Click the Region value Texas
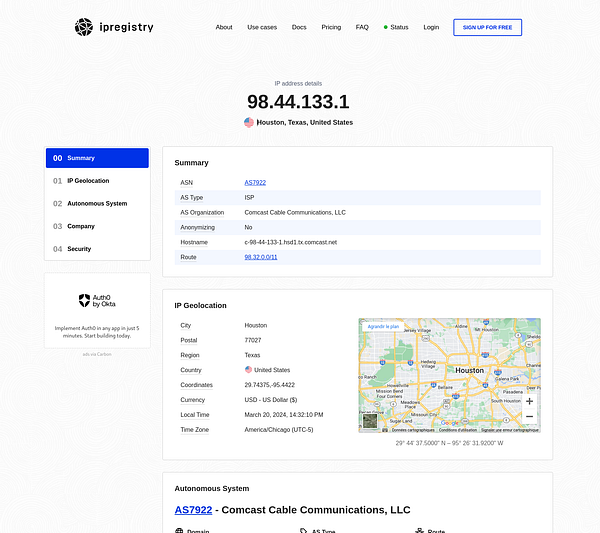 click(x=253, y=355)
